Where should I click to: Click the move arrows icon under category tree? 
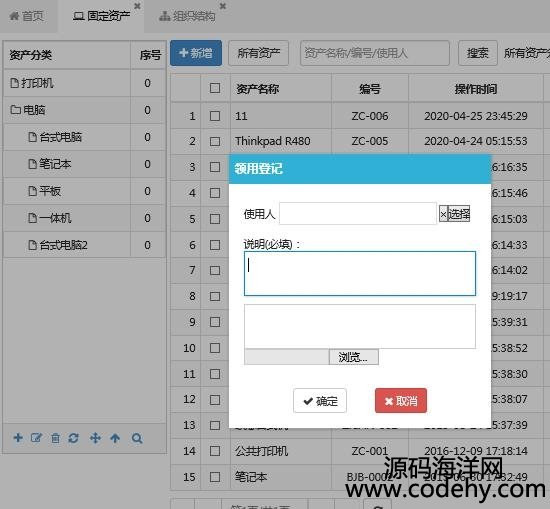pos(95,438)
